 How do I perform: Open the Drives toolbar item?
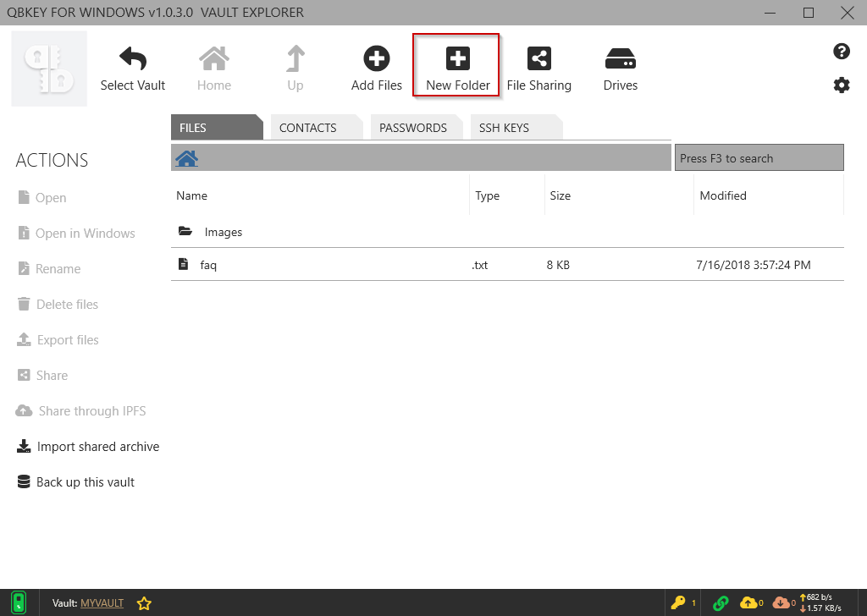pos(621,69)
